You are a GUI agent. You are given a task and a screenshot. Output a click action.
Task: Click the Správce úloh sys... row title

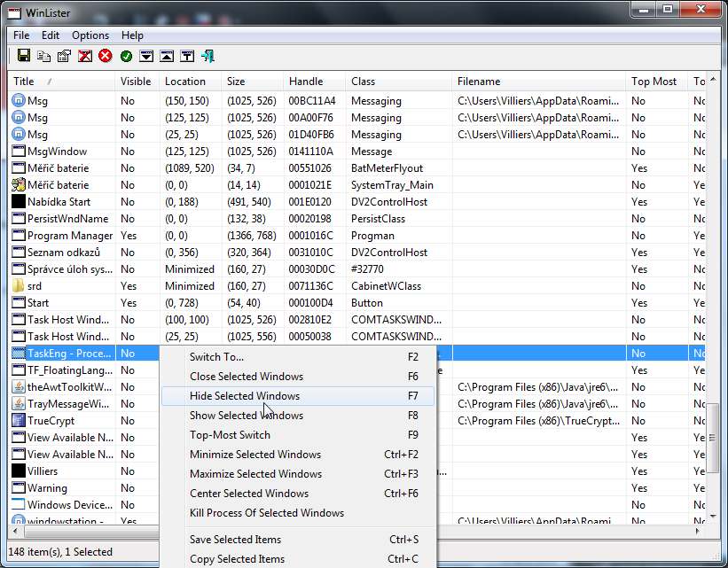coord(70,269)
